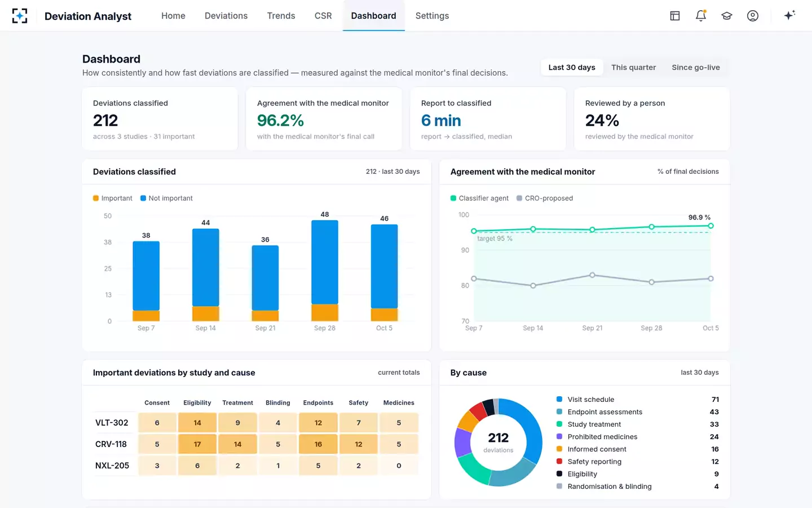Click the Sep 28 bar showing 48

[x=325, y=270]
